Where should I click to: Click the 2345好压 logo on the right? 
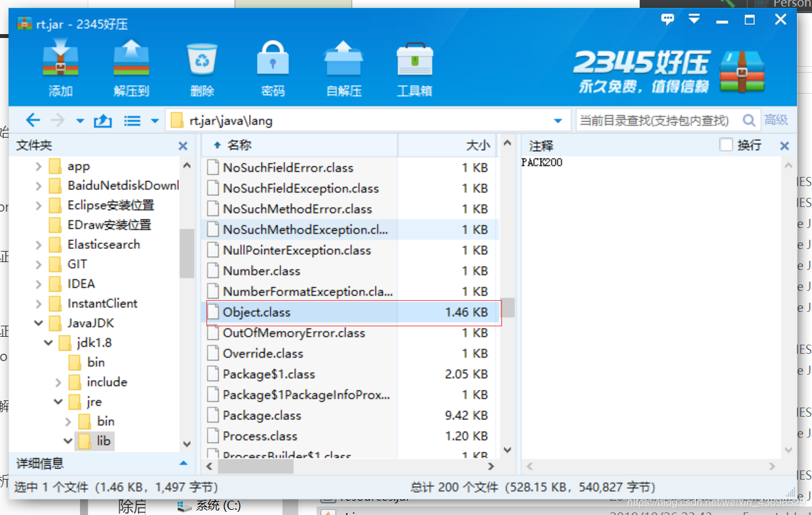669,72
